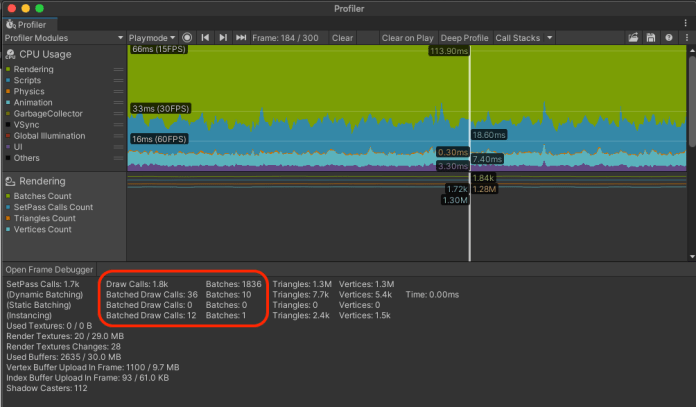Step to next frame
Screen dimensions: 696x407
(222, 38)
